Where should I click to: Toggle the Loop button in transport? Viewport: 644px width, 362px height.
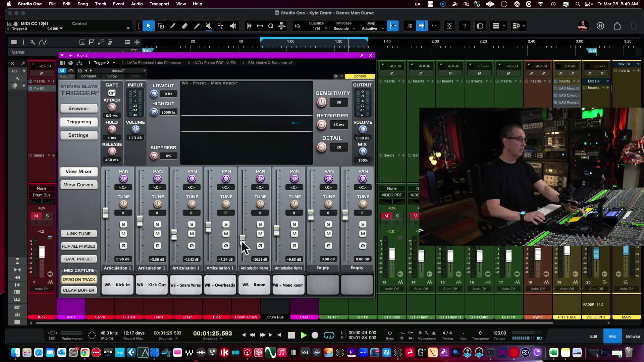tap(329, 335)
